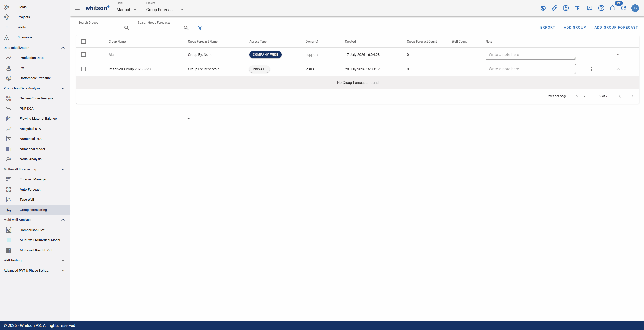
Task: Click the ADD GROUP FORECAST button
Action: tap(616, 27)
